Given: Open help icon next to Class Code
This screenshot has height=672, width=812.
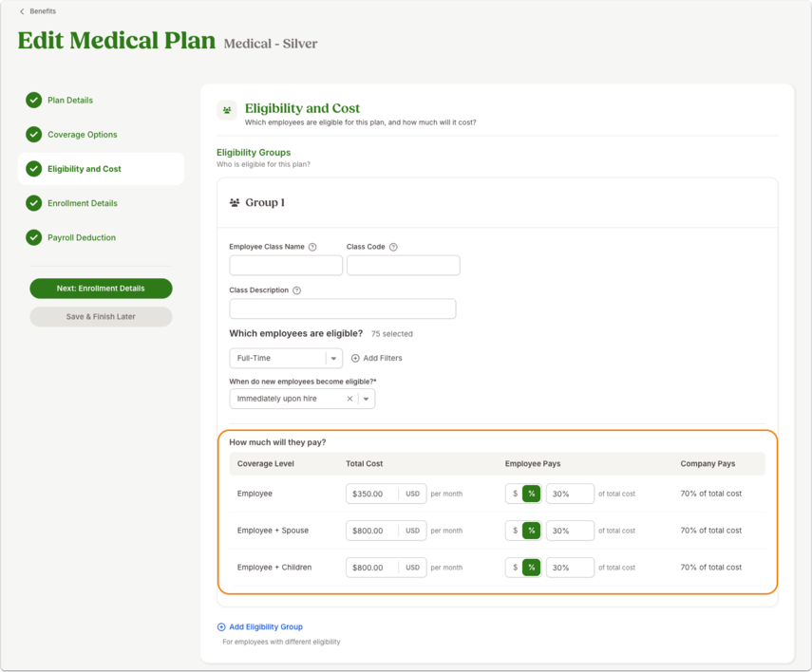Looking at the screenshot, I should tap(393, 247).
